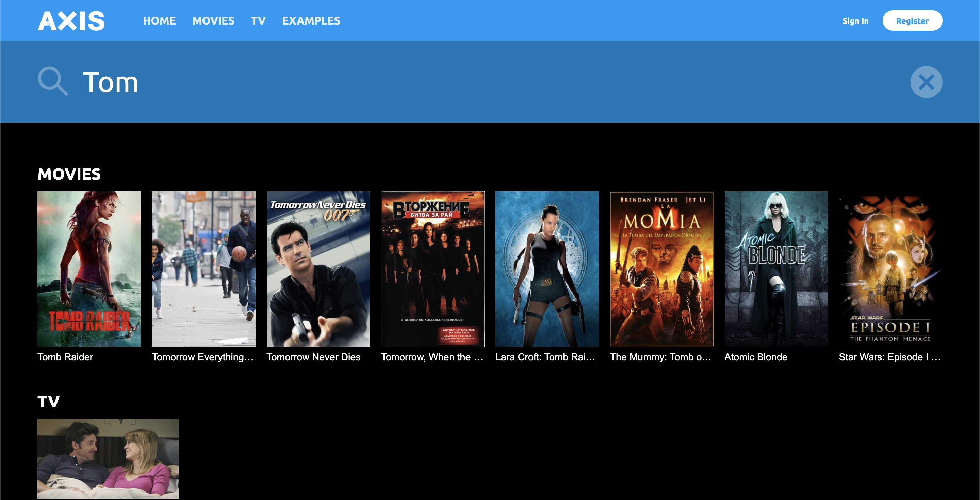Click the 'Lara Croft: Tomb Rai…' title text
The width and height of the screenshot is (980, 500).
(545, 357)
